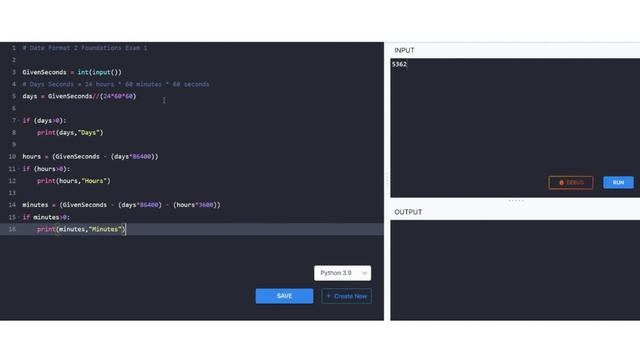Click the 'days = GivenSeconds//(24*60*60)' line
This screenshot has width=640, height=360.
pyautogui.click(x=79, y=96)
